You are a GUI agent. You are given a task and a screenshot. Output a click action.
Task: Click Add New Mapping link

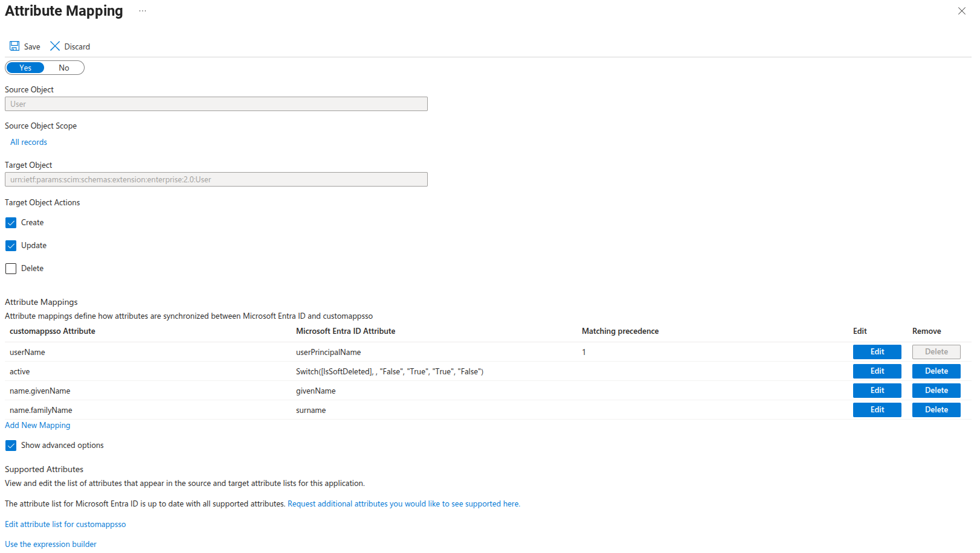click(x=37, y=426)
